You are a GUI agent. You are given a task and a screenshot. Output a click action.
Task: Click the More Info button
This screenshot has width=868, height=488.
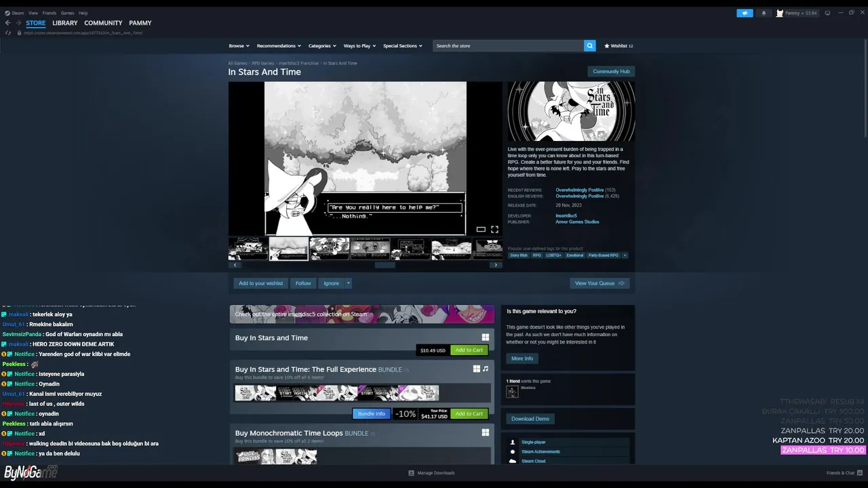coord(522,358)
